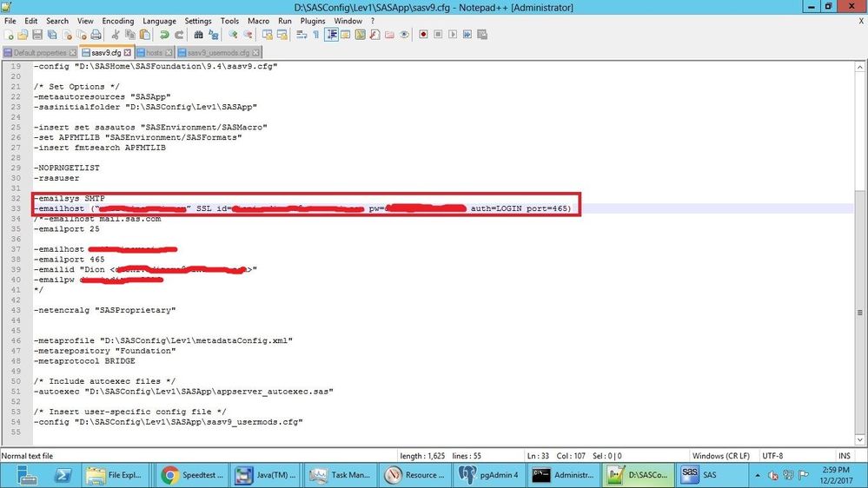Screen dimensions: 868x488
Task: Toggle monitoring with the eye icon
Action: click(x=404, y=35)
